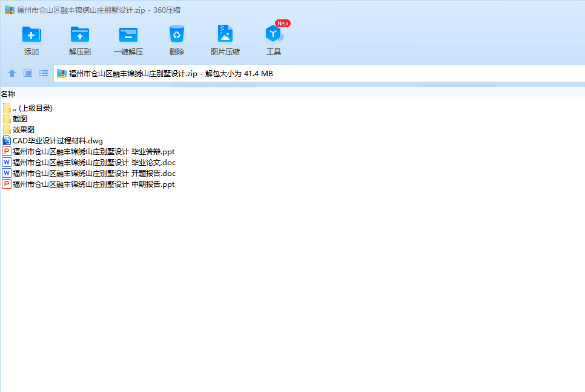Click the folder icon beside 效果图
The width and height of the screenshot is (585, 392).
7,129
